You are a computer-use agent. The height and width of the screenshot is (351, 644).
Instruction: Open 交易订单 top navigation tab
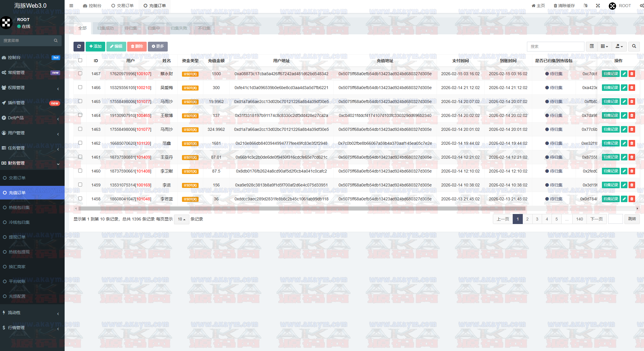coord(122,6)
